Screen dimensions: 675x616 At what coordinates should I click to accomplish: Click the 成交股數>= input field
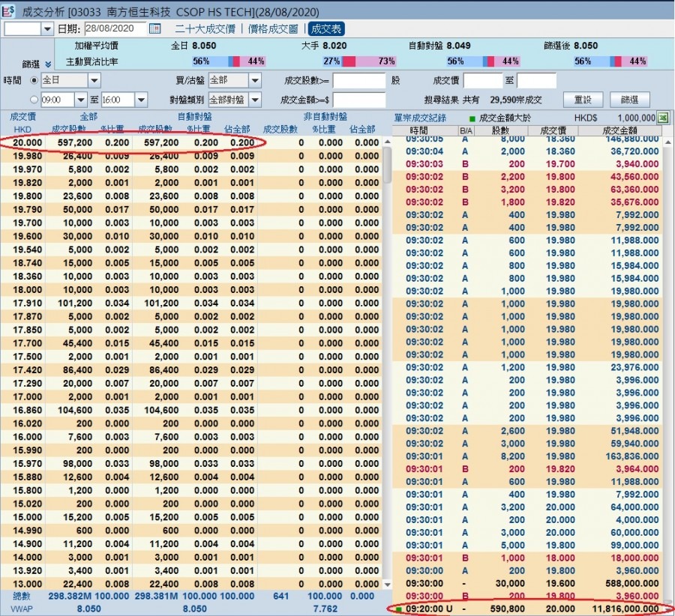point(360,81)
